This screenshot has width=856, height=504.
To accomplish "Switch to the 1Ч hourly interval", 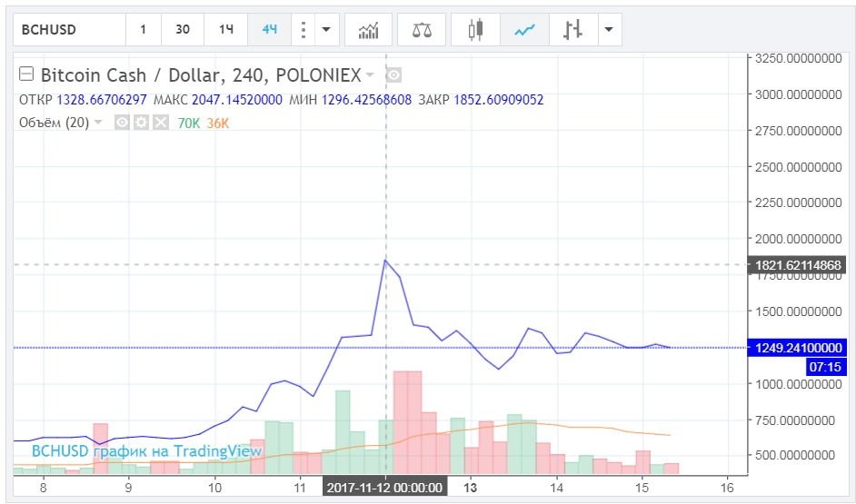I will [x=226, y=29].
